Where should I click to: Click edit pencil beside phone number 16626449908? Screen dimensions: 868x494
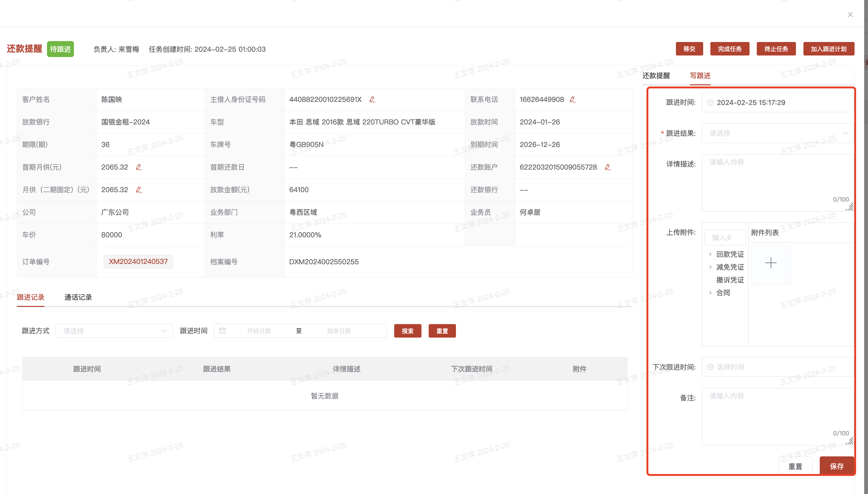573,99
